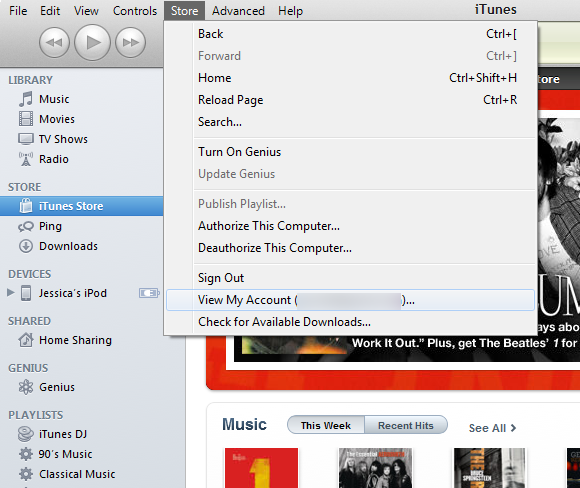Viewport: 580px width, 488px height.
Task: Select the Radio tower icon
Action: (x=26, y=159)
